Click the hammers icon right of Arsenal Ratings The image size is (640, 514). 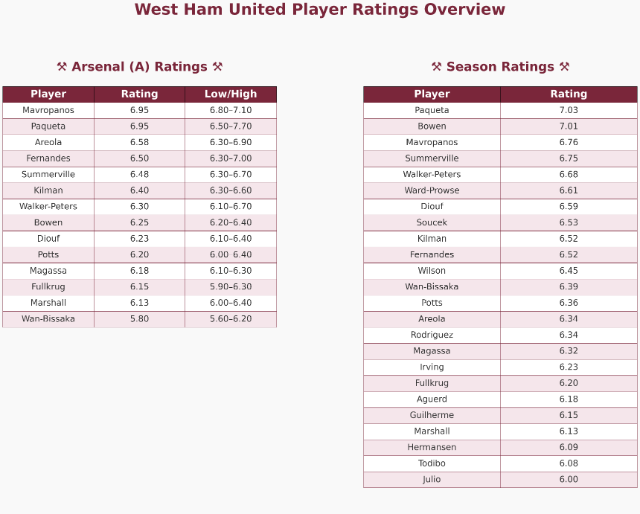point(217,67)
